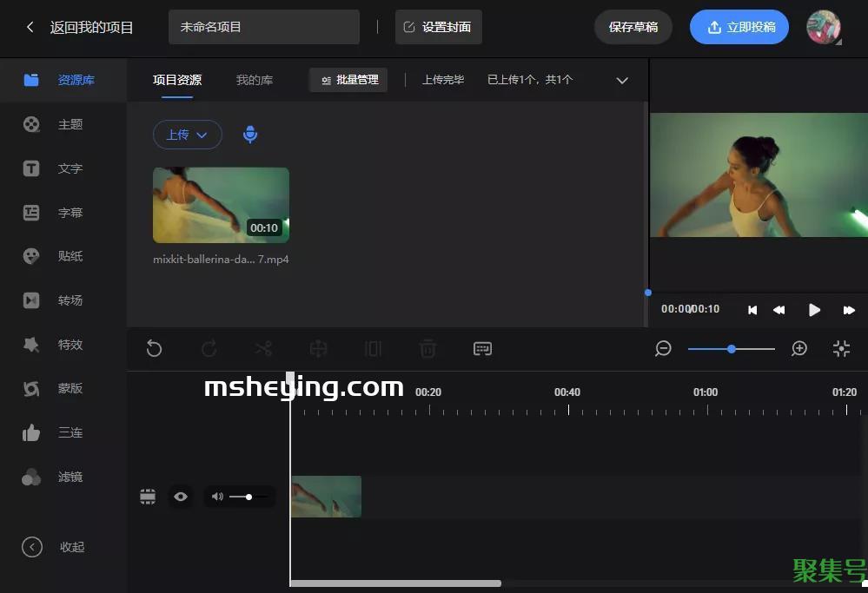Click the timeline 00:40 ruler mark
The height and width of the screenshot is (593, 868).
pyautogui.click(x=567, y=392)
